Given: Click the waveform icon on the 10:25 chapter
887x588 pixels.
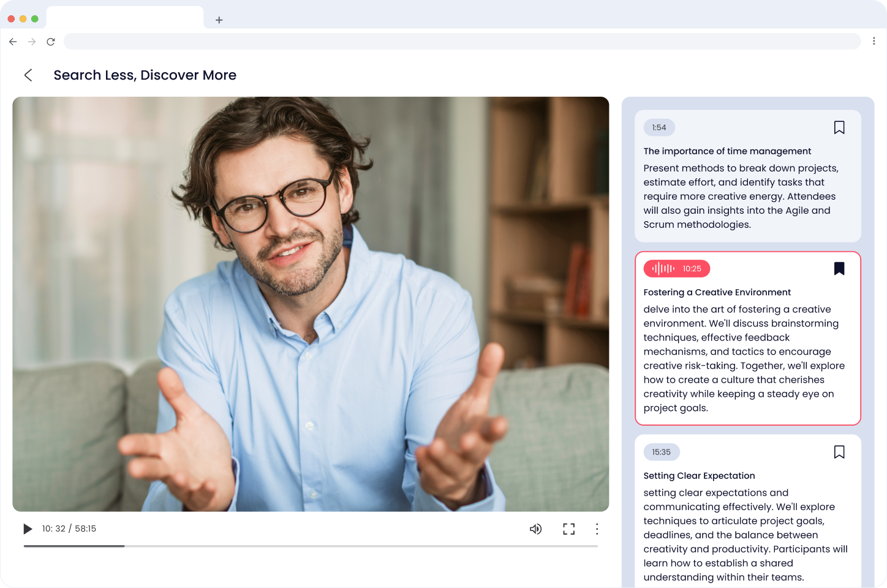Looking at the screenshot, I should (x=662, y=268).
